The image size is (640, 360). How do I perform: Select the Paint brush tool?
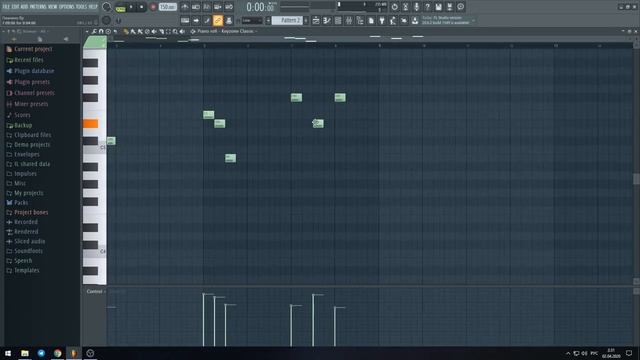(133, 31)
